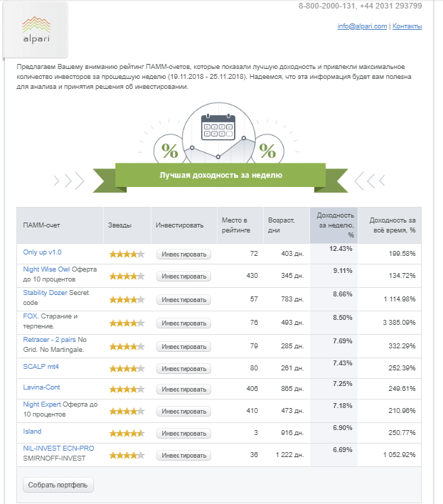This screenshot has width=443, height=504.
Task: Click the Alpari logo
Action: coord(36,30)
